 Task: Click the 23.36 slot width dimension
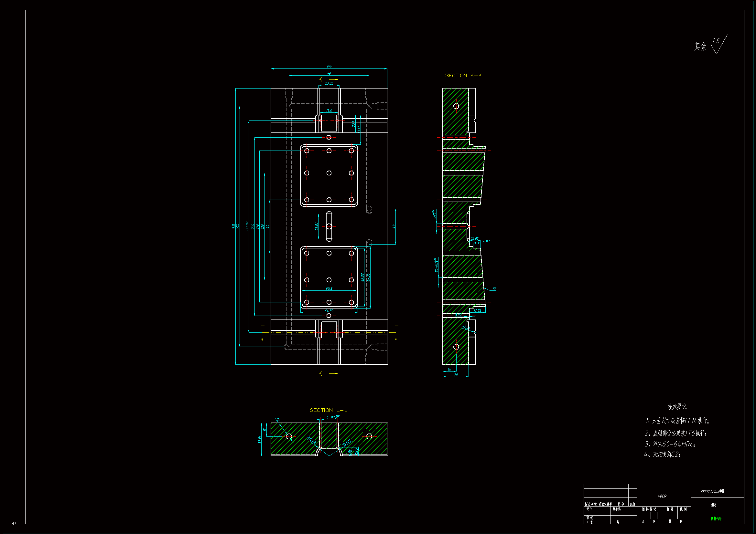coord(329,83)
